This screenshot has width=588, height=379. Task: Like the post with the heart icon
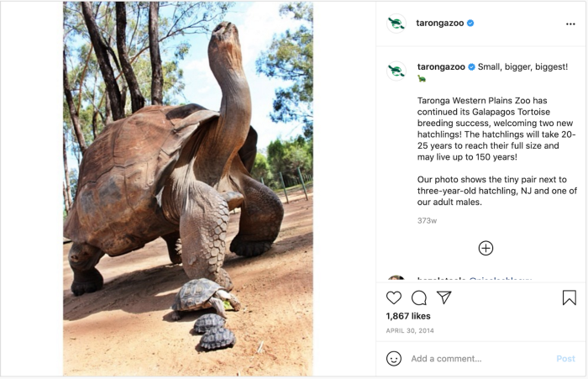point(394,297)
